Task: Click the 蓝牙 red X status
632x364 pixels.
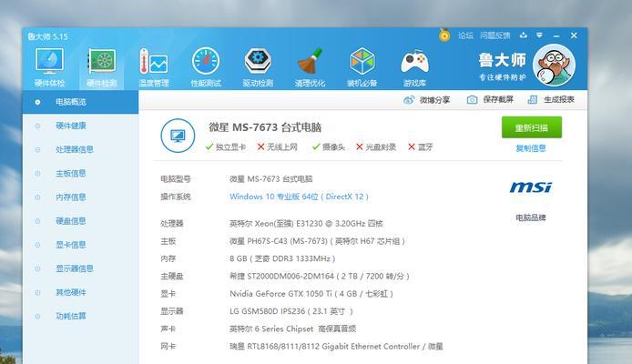Action: (421, 147)
